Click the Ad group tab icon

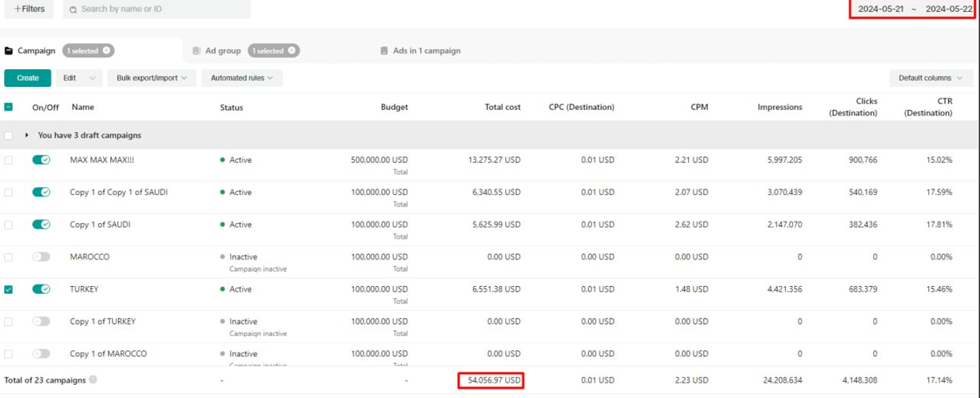(x=197, y=51)
